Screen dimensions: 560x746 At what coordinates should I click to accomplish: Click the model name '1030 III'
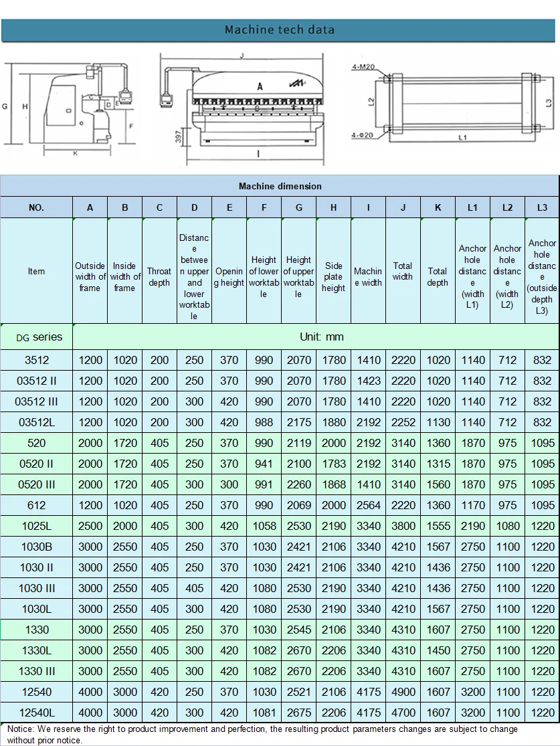(37, 588)
